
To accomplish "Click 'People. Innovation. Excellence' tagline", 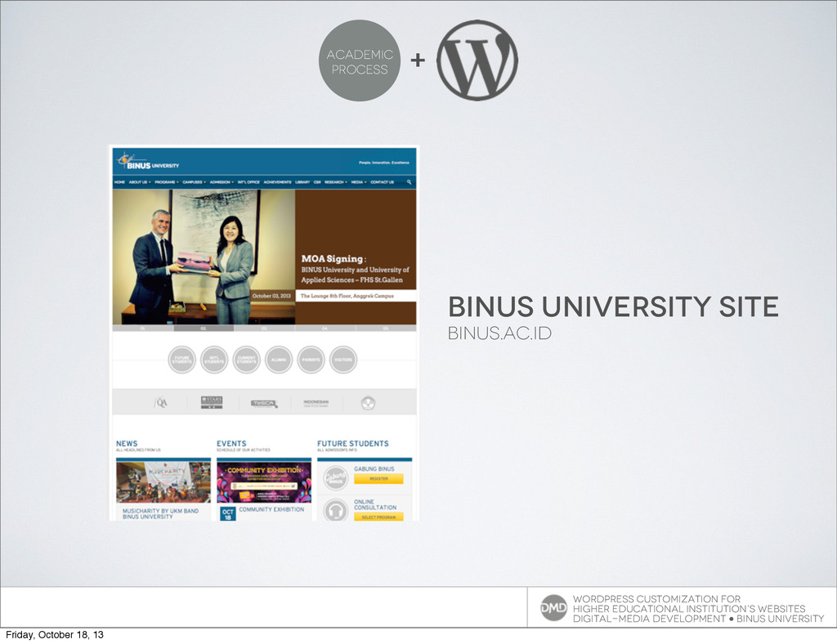I will tap(384, 162).
